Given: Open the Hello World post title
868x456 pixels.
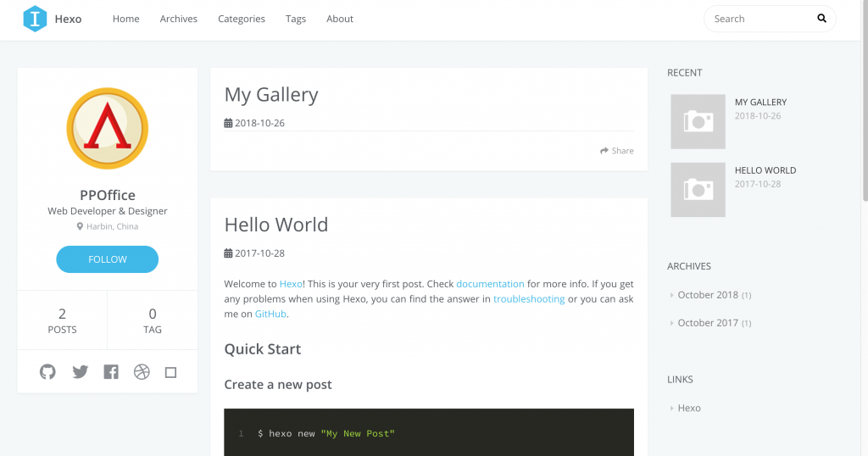Looking at the screenshot, I should pyautogui.click(x=276, y=225).
